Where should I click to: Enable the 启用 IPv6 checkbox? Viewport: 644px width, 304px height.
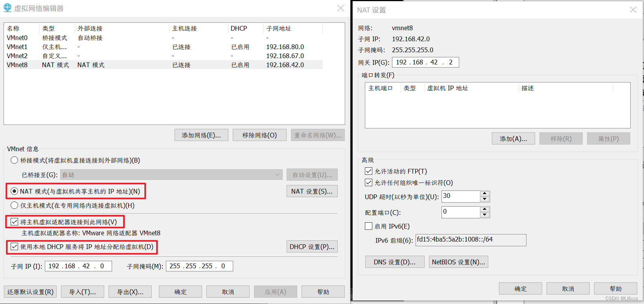368,226
